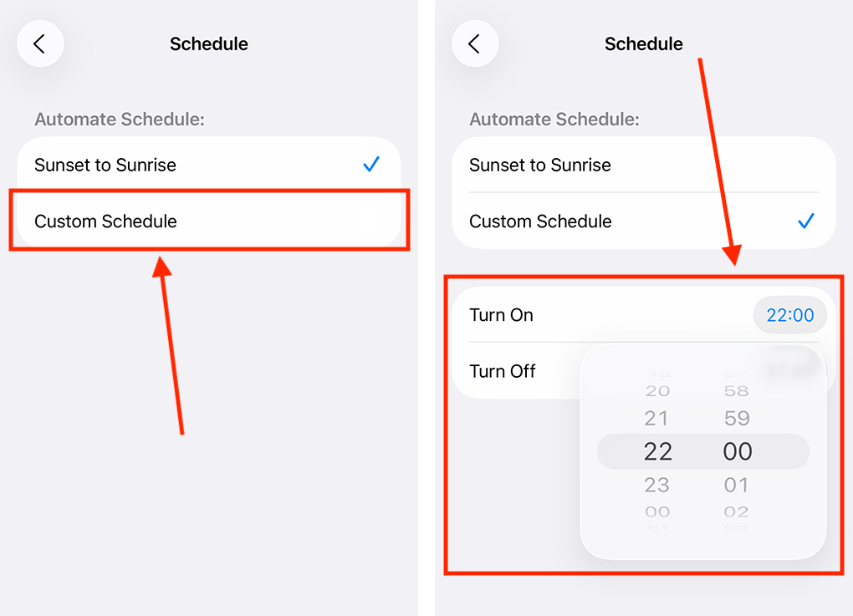
Task: Click the blue checkmark beside Sunset to Sunrise
Action: coord(370,165)
